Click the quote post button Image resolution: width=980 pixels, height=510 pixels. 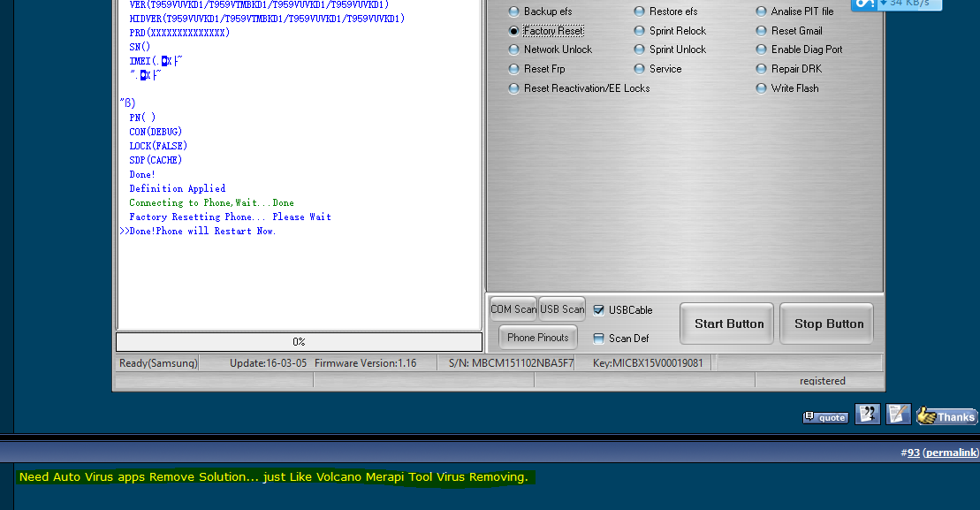(825, 417)
